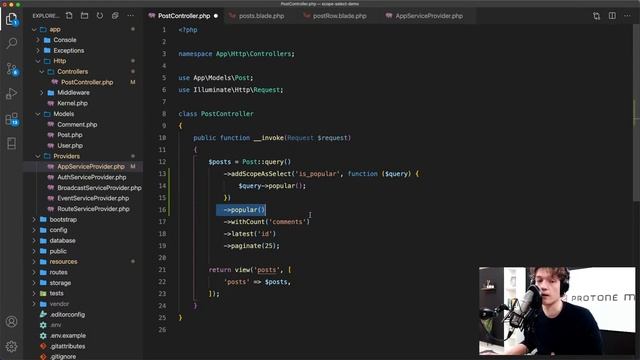Open the device icon view below Extensions
The width and height of the screenshot is (640, 360).
tap(11, 143)
